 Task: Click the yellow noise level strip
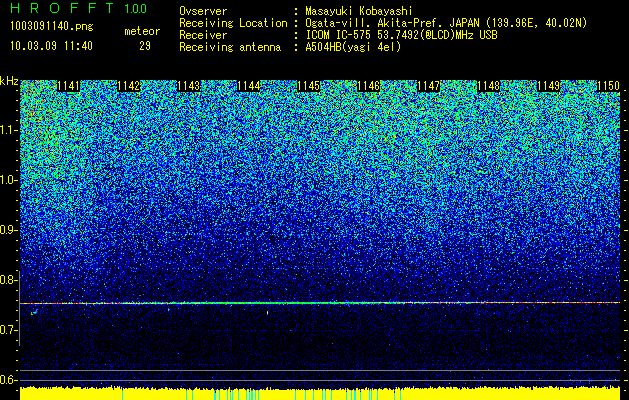pos(320,394)
